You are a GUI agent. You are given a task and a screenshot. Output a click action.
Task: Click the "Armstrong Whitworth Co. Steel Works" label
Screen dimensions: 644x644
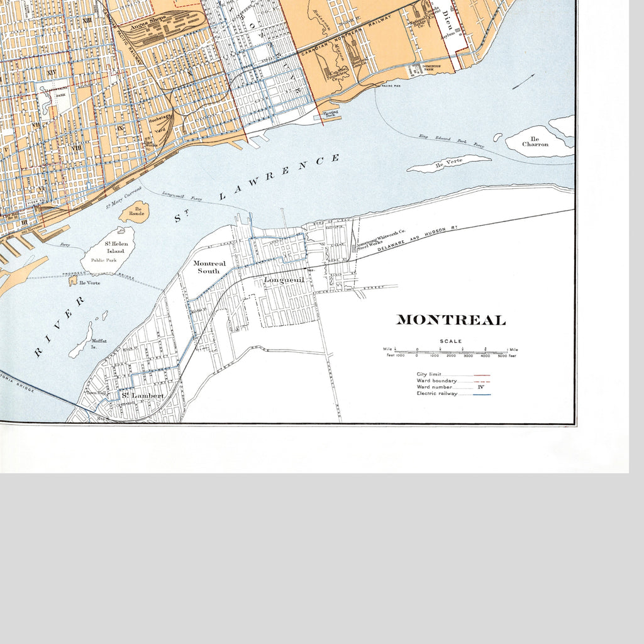[380, 240]
